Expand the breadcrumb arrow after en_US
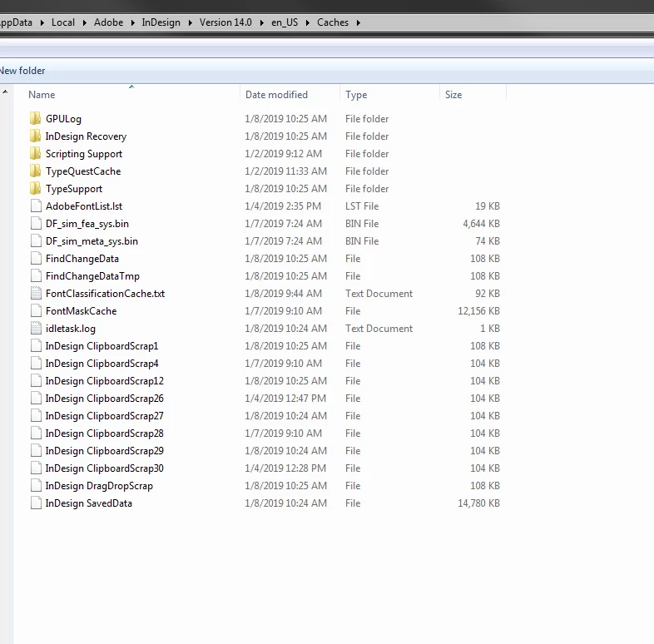 pos(307,22)
